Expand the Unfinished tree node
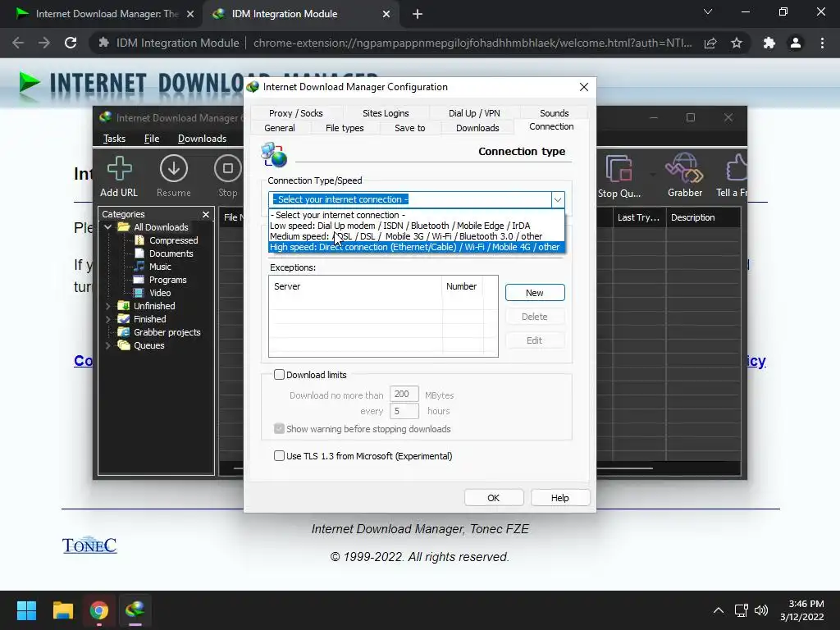Image resolution: width=840 pixels, height=630 pixels. pyautogui.click(x=107, y=306)
